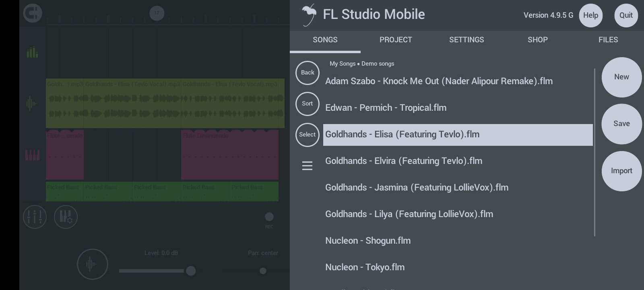Open the SETTINGS tab
Viewport: 644px width, 290px height.
point(466,40)
